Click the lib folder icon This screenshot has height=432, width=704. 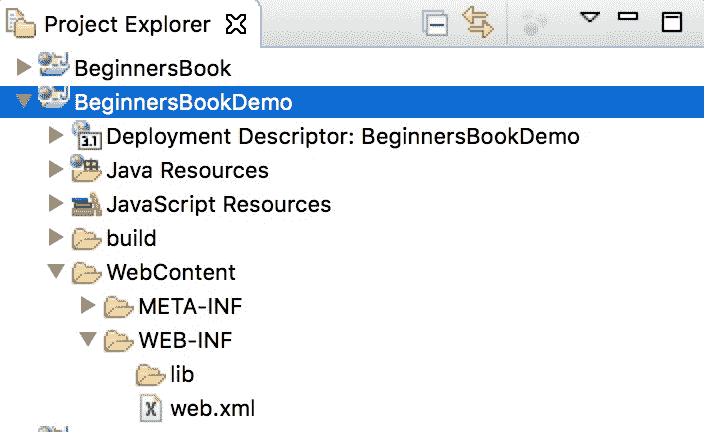coord(150,374)
